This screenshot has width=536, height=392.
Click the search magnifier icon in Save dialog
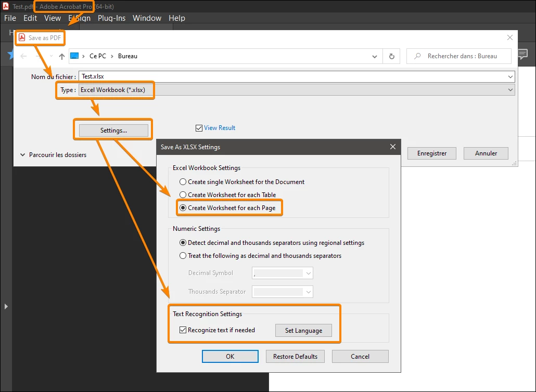(417, 56)
